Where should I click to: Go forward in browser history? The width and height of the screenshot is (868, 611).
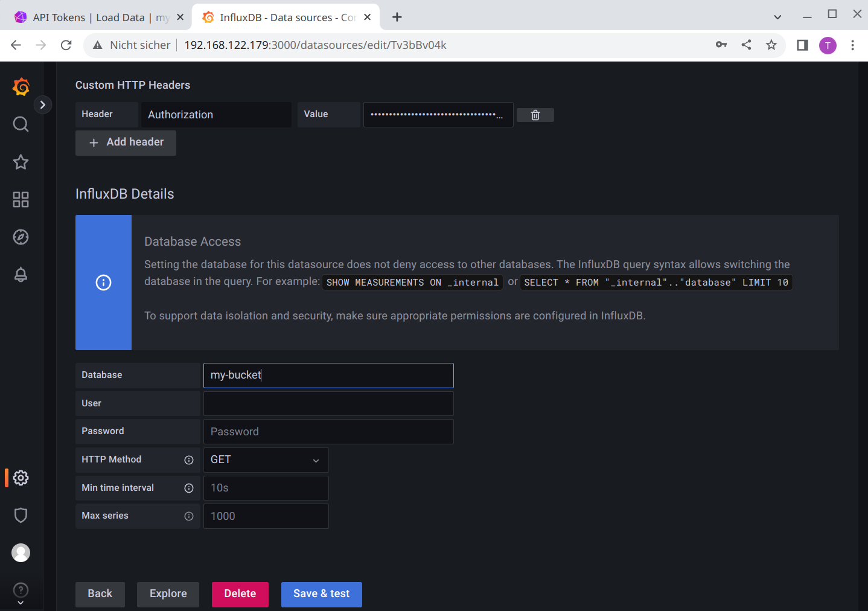click(x=41, y=45)
